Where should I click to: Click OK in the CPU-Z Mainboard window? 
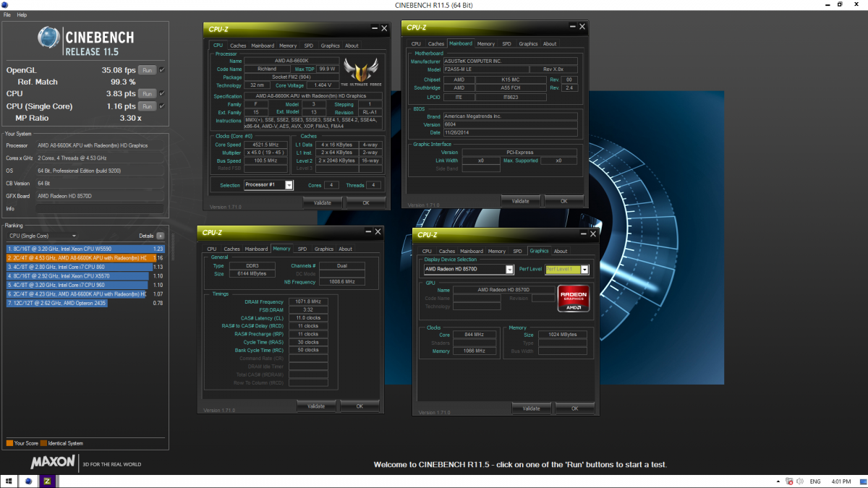point(563,201)
